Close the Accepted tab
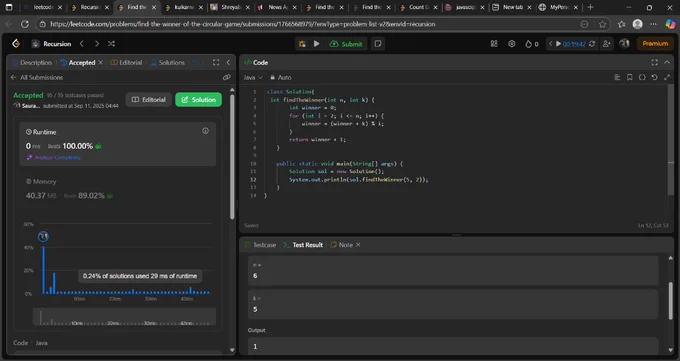This screenshot has width=680, height=361. [x=101, y=62]
